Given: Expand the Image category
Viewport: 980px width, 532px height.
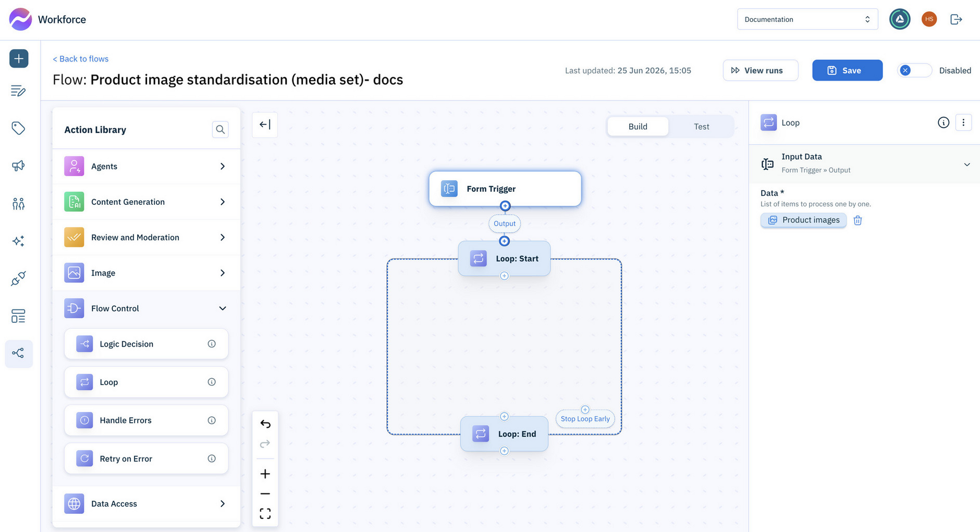Looking at the screenshot, I should (x=146, y=273).
